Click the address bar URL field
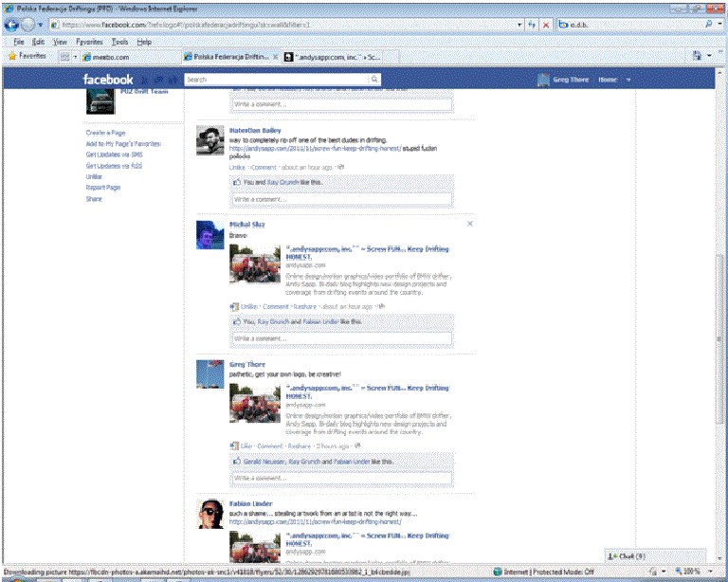Viewport: 728px width, 582px height. point(283,25)
